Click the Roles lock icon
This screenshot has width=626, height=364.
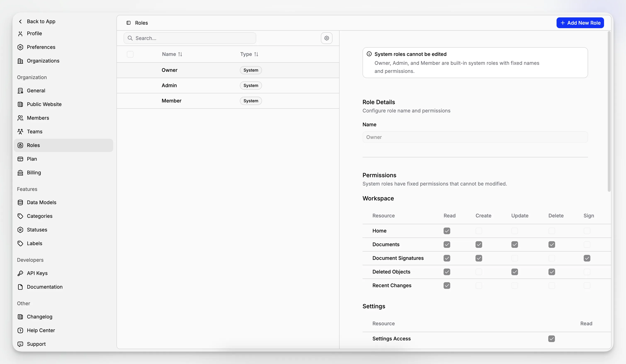[x=20, y=145]
